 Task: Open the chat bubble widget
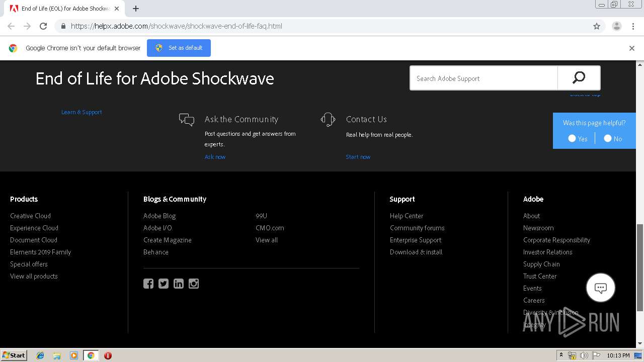(x=601, y=288)
